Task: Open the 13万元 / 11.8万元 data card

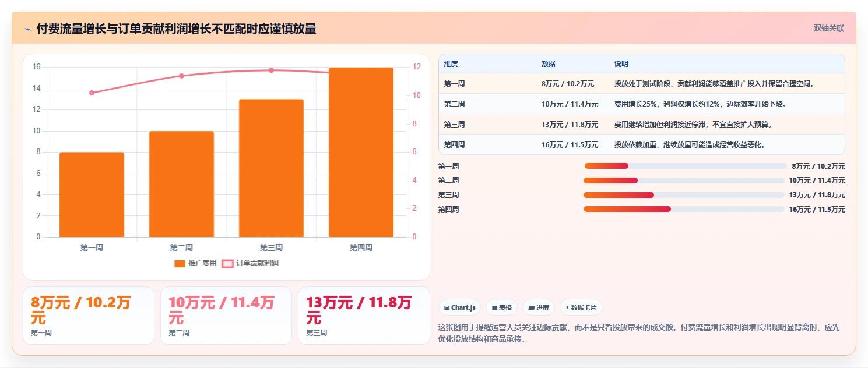Action: (364, 316)
